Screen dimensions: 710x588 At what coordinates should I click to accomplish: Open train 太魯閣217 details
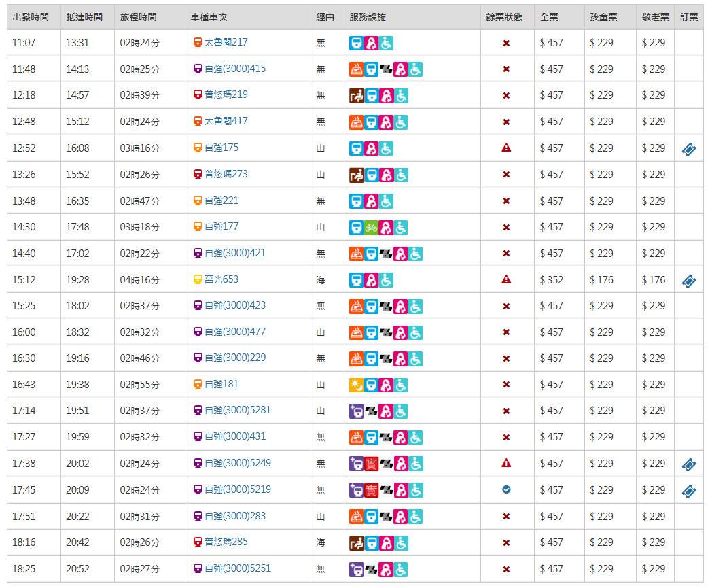tap(226, 42)
